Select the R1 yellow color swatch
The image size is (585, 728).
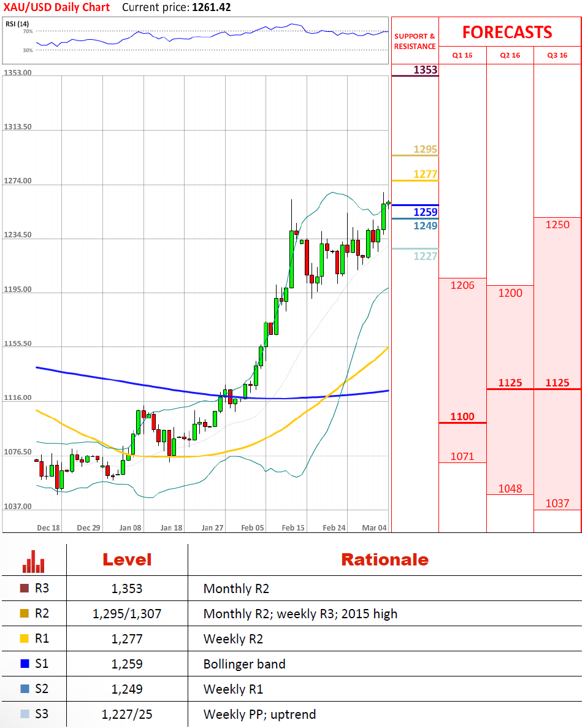coord(25,638)
